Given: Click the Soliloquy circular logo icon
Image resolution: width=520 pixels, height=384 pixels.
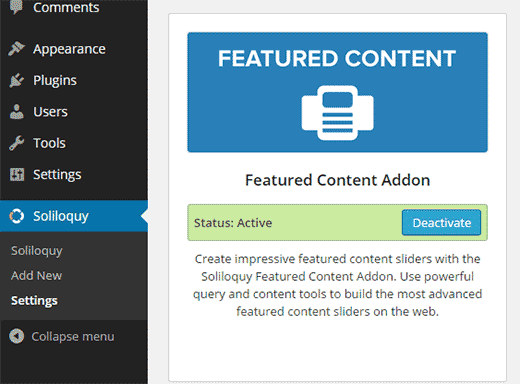Looking at the screenshot, I should tap(16, 216).
